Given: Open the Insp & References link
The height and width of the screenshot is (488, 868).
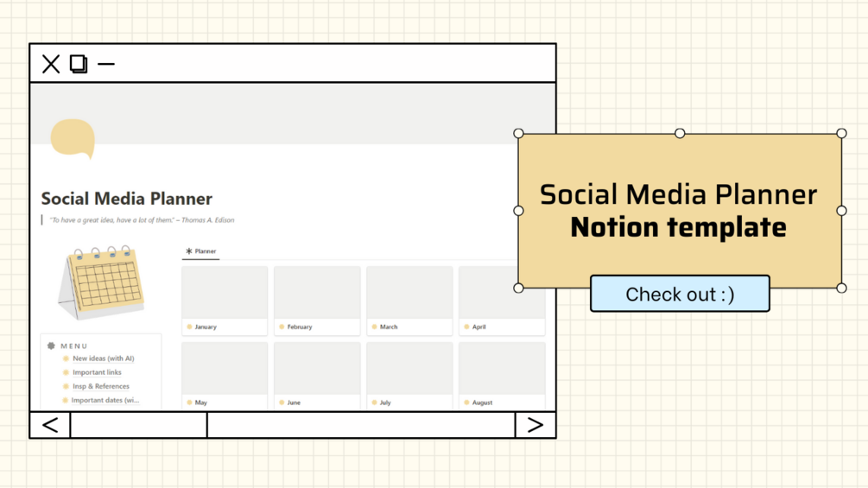Looking at the screenshot, I should click(101, 386).
